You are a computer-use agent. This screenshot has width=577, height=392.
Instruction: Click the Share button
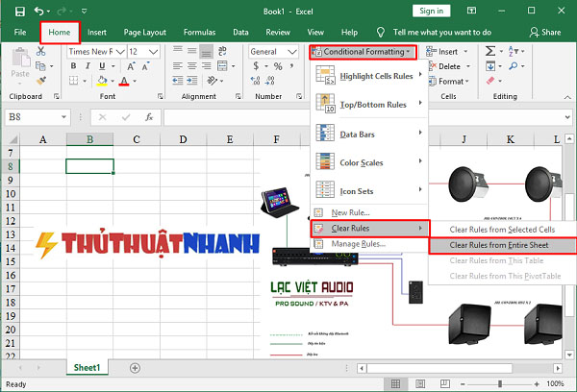click(545, 33)
